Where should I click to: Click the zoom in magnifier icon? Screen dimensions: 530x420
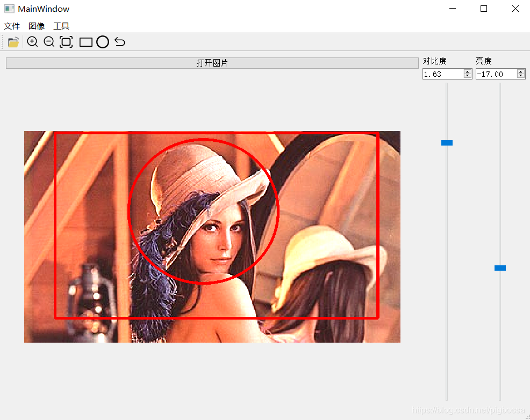[32, 42]
